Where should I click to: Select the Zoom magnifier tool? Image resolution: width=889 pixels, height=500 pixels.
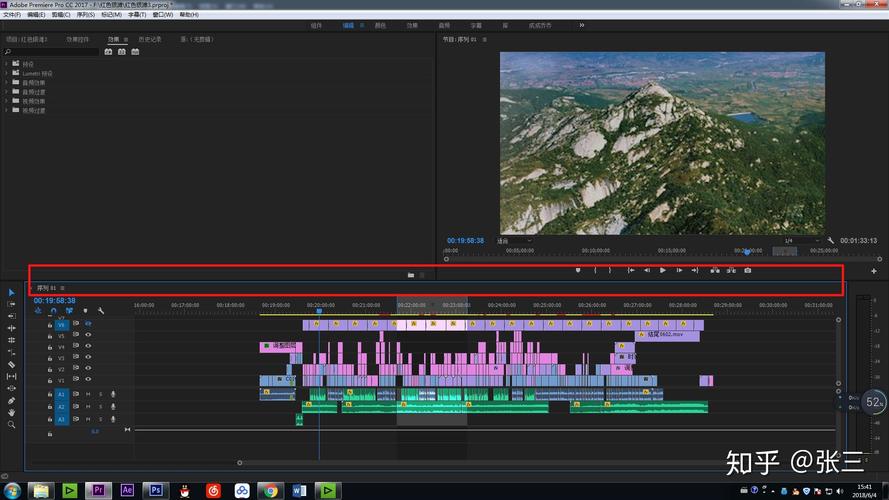(11, 425)
